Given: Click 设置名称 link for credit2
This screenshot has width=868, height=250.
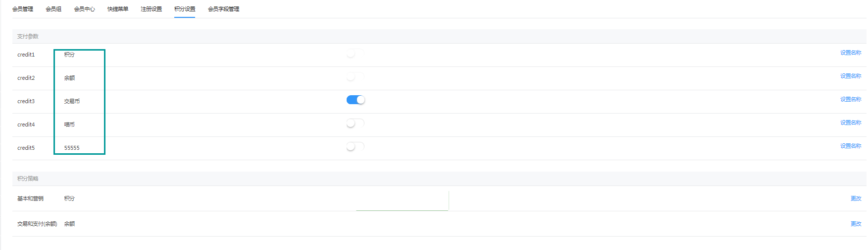Looking at the screenshot, I should [x=851, y=76].
